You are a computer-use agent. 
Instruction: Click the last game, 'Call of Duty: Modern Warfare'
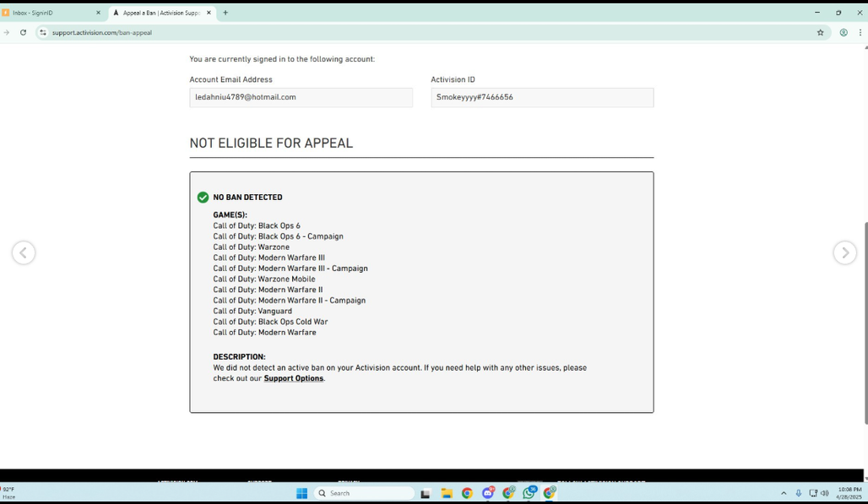coord(264,333)
